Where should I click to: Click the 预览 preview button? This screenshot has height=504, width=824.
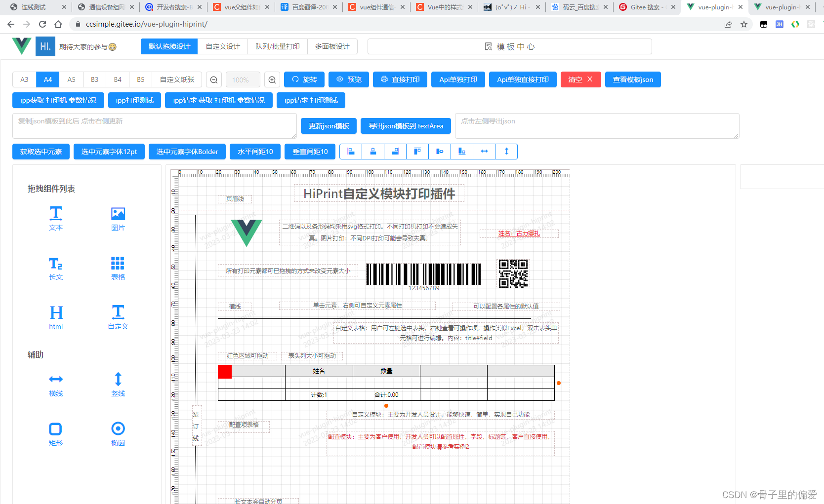pos(349,79)
